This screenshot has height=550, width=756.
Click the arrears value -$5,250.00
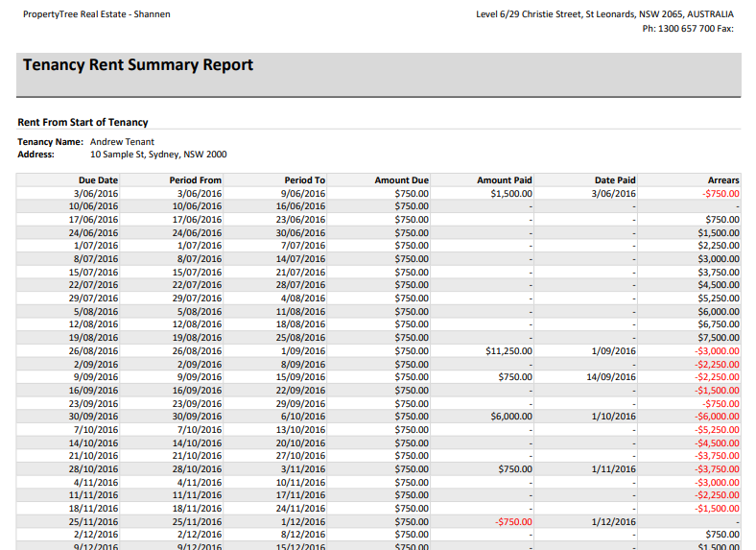pos(717,430)
